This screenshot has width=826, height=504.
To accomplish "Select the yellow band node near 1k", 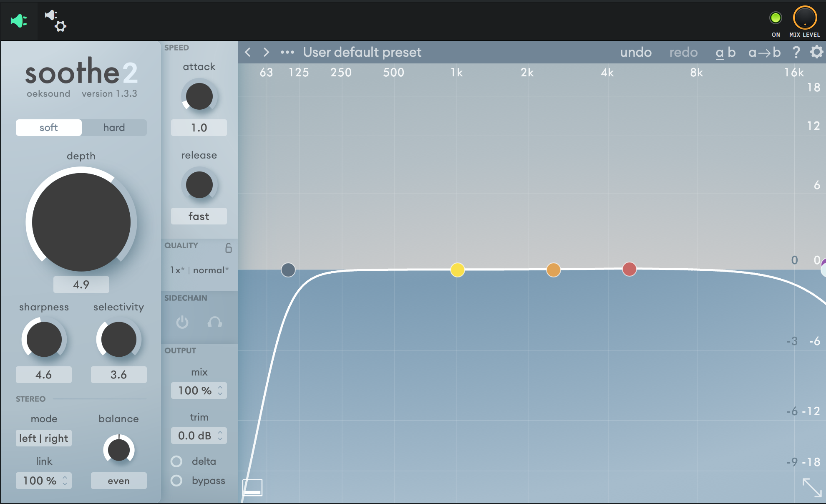I will [x=457, y=270].
